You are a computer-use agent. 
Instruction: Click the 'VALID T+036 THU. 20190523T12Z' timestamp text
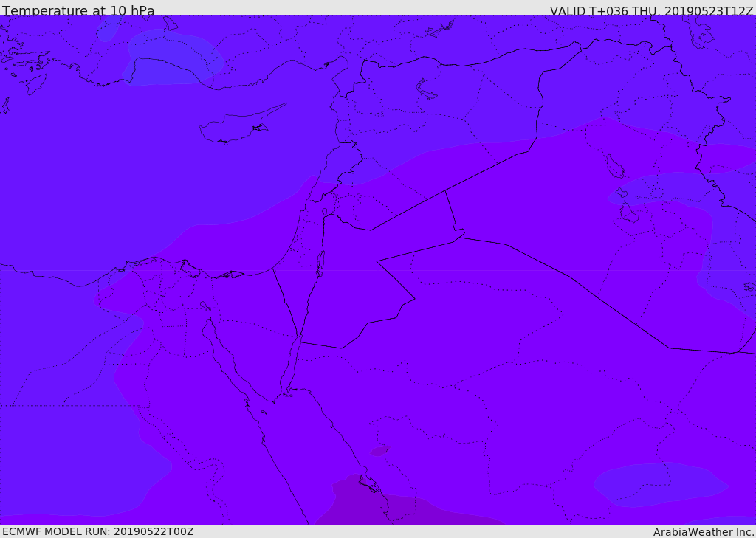tap(651, 11)
